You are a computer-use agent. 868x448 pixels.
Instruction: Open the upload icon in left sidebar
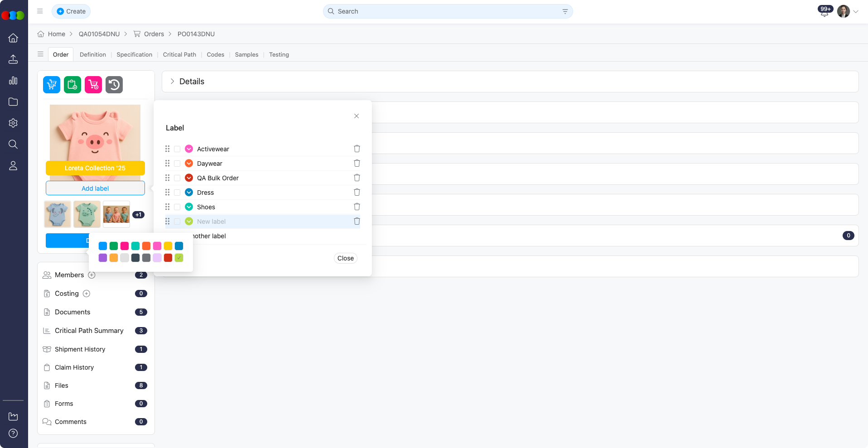(x=13, y=59)
